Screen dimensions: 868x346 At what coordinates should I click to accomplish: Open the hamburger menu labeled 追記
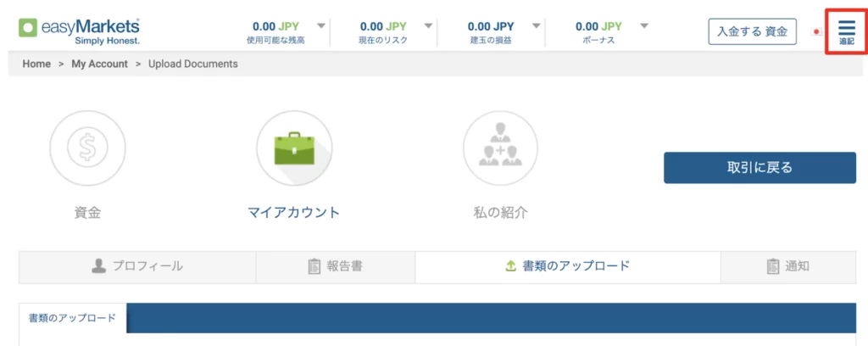846,31
